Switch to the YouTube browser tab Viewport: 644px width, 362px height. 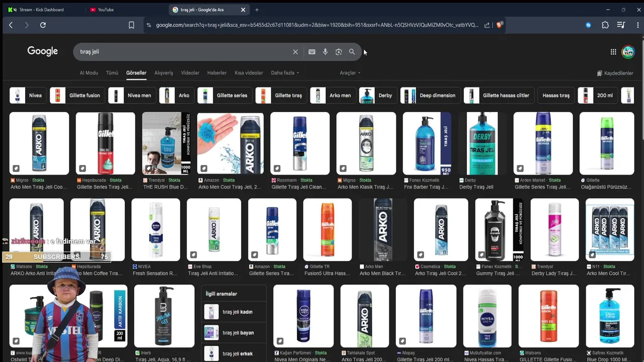[106, 10]
